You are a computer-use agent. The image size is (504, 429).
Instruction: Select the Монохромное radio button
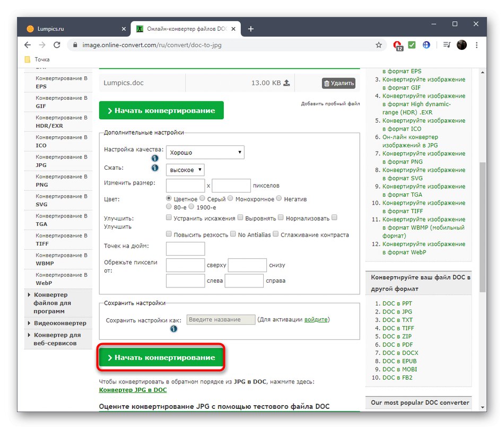point(230,198)
